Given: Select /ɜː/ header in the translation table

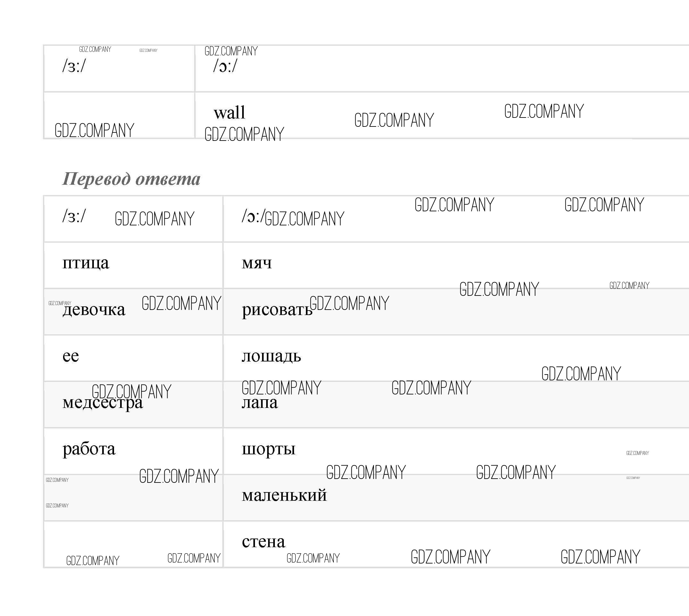Looking at the screenshot, I should tap(74, 216).
